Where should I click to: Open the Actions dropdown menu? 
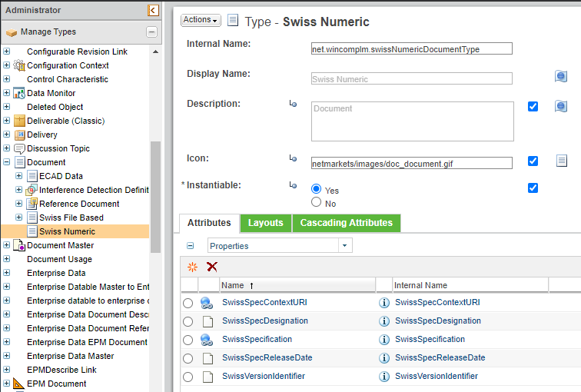pyautogui.click(x=201, y=20)
